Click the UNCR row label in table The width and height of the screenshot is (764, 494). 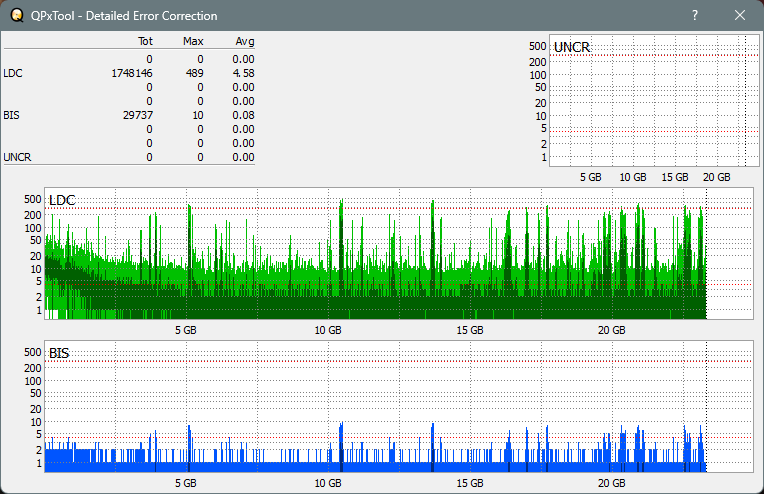[16, 157]
